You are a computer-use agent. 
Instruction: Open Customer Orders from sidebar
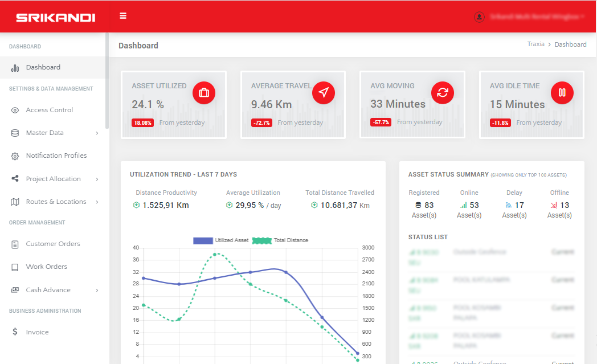pyautogui.click(x=53, y=244)
